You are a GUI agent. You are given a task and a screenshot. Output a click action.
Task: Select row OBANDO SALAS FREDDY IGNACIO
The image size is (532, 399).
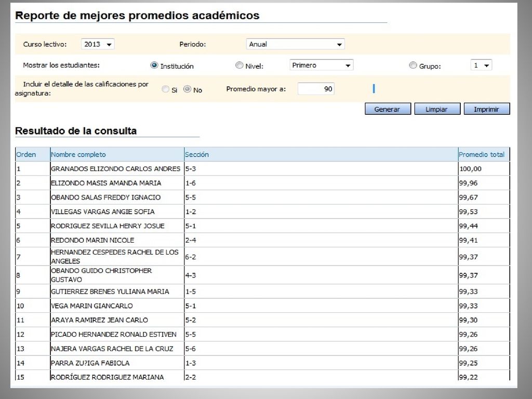[262, 197]
